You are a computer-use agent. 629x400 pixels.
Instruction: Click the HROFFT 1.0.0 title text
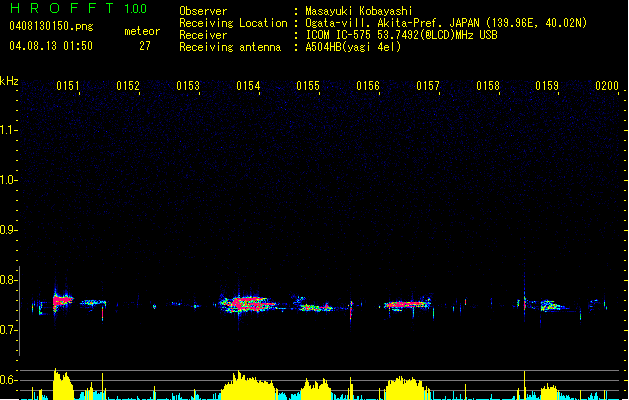click(79, 8)
